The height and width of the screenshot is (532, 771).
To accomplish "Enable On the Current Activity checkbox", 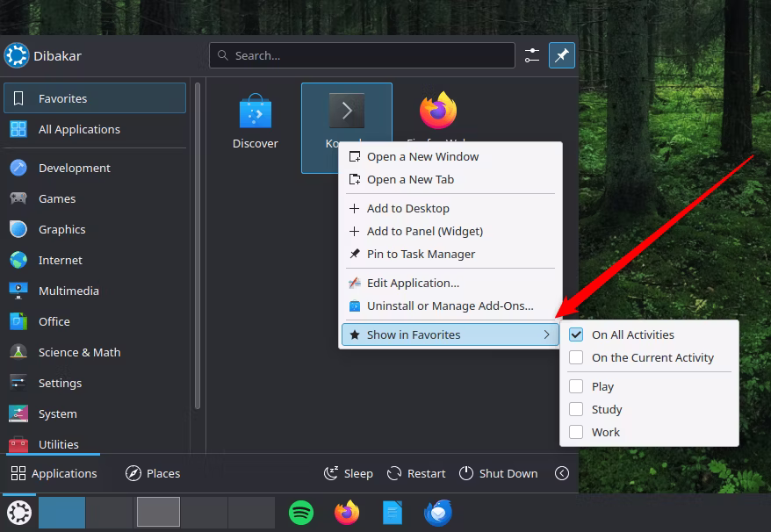I will (x=576, y=357).
